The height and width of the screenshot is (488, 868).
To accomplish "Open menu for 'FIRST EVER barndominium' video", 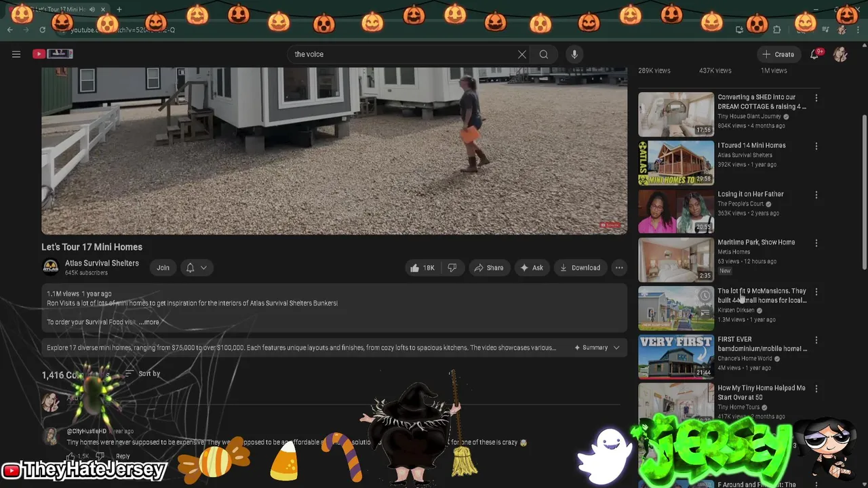I will 816,340.
